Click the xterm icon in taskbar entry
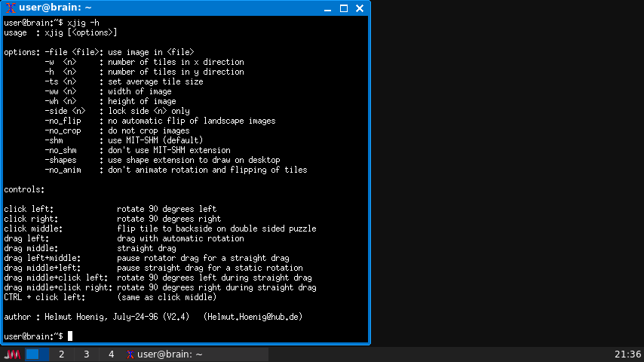Screen dimensions: 644x362 tap(130, 354)
